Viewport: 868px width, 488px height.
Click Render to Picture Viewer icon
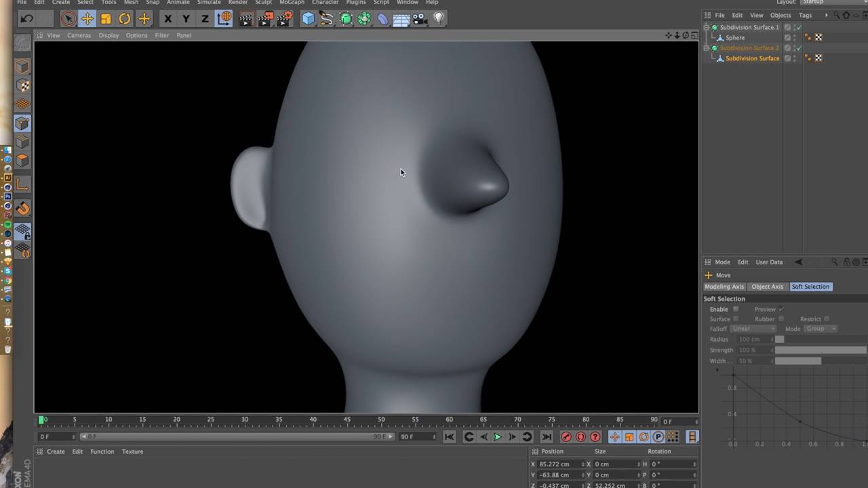pos(265,19)
